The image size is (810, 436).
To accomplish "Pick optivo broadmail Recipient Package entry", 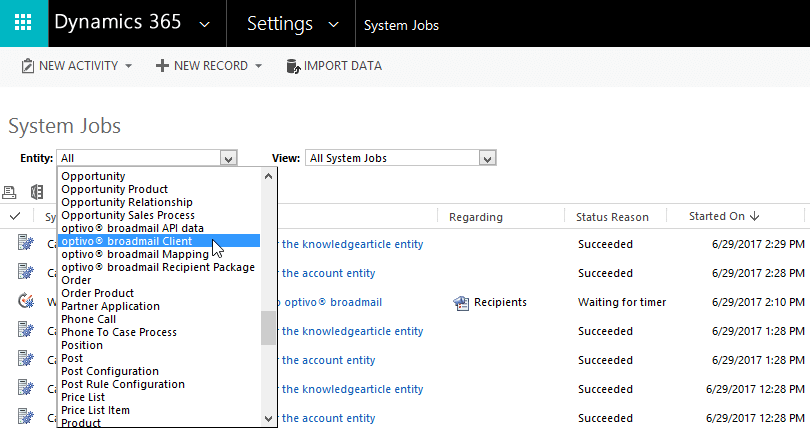I will pyautogui.click(x=158, y=267).
